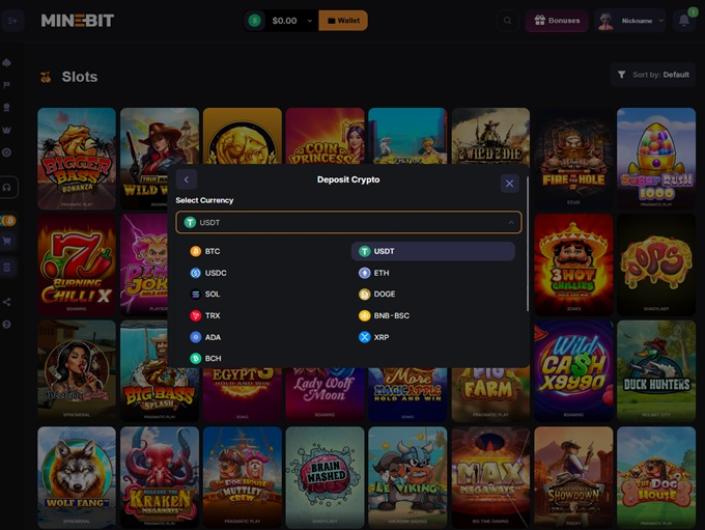This screenshot has width=705, height=530.
Task: Click the Wallet button
Action: [343, 20]
